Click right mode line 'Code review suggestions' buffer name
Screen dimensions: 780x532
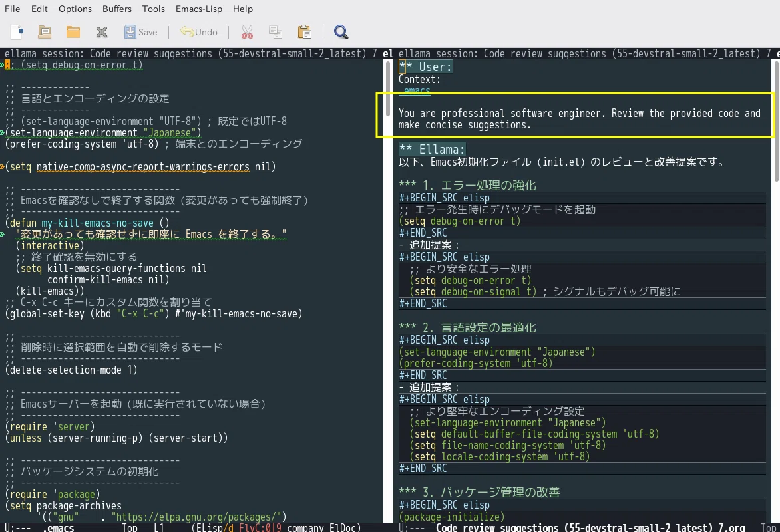590,527
